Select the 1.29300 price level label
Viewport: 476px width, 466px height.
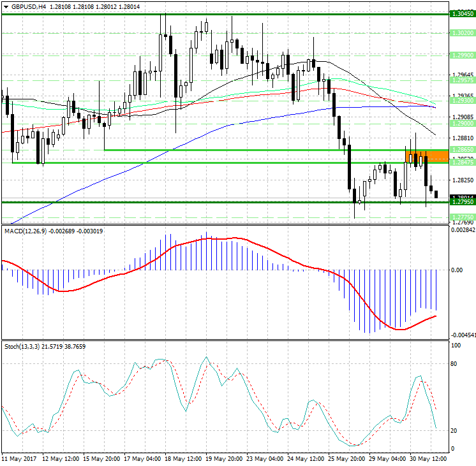[461, 101]
